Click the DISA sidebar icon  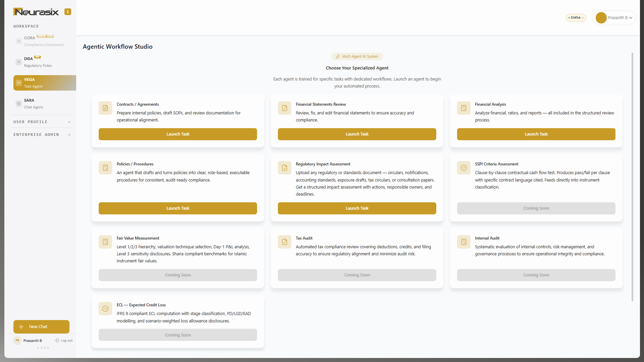[19, 62]
